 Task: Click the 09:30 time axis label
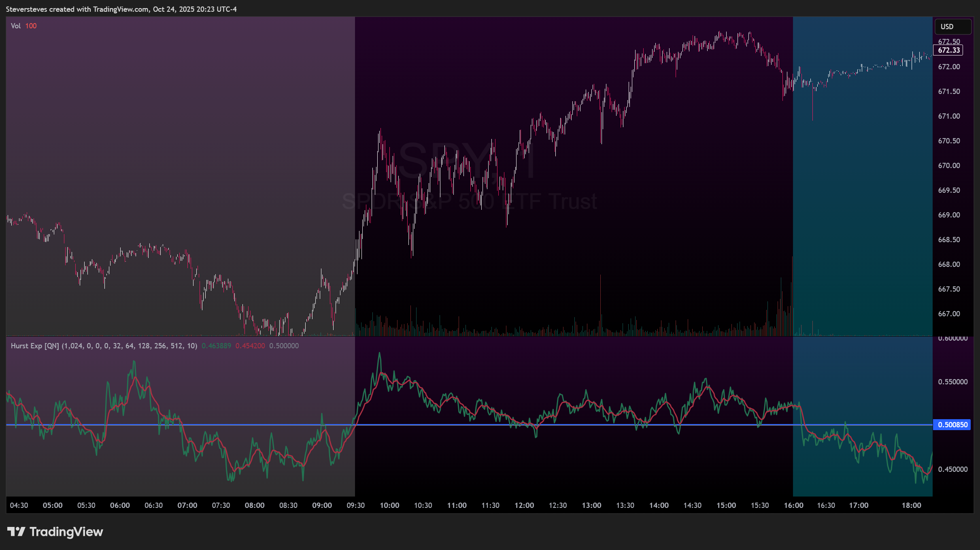355,505
